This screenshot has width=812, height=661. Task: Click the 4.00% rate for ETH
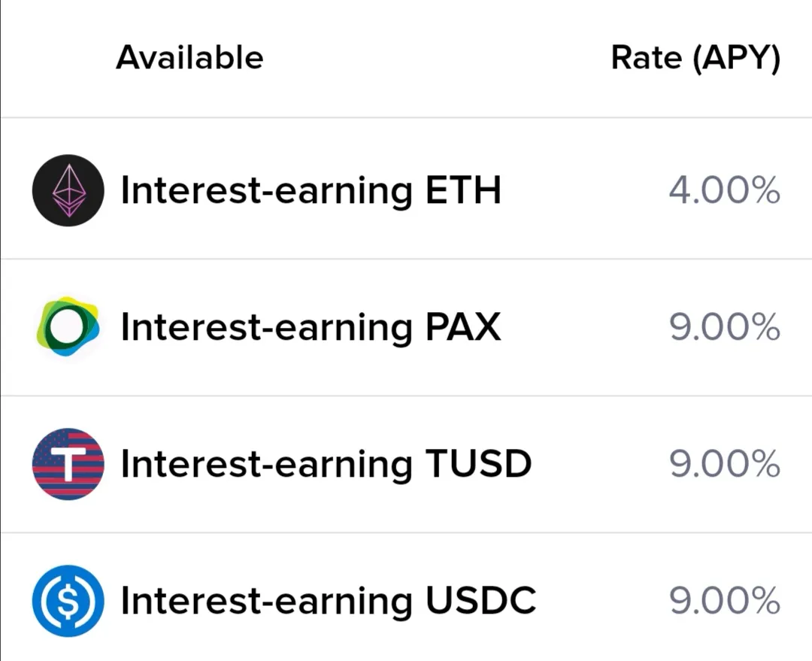coord(724,190)
